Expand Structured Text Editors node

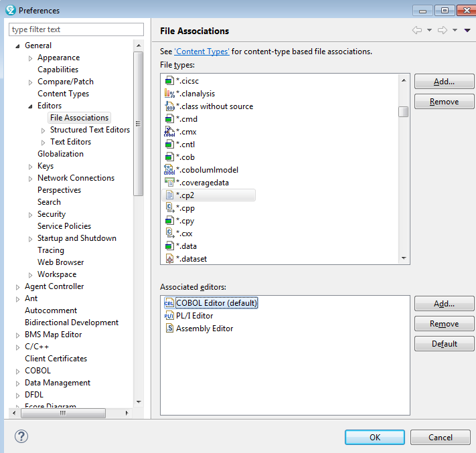[43, 130]
